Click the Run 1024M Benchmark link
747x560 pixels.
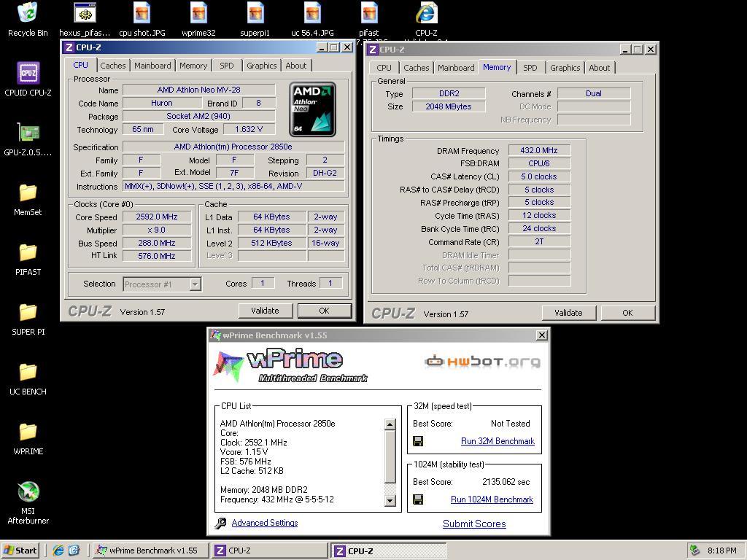point(492,499)
